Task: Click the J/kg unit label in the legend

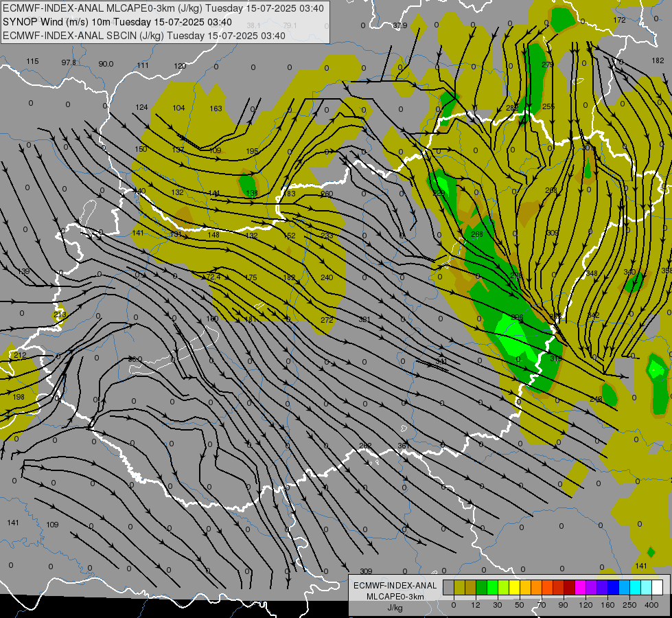Action: (395, 608)
